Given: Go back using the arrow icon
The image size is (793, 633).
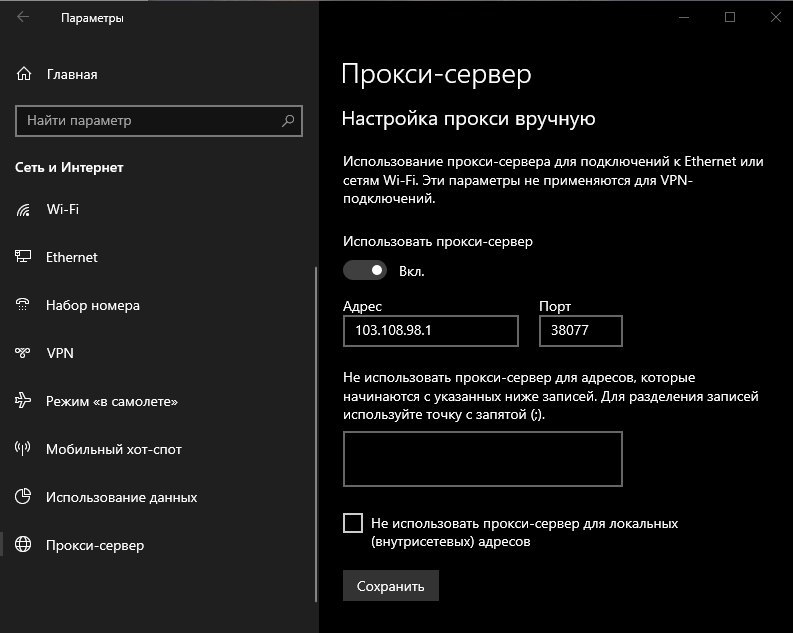Looking at the screenshot, I should tap(23, 17).
